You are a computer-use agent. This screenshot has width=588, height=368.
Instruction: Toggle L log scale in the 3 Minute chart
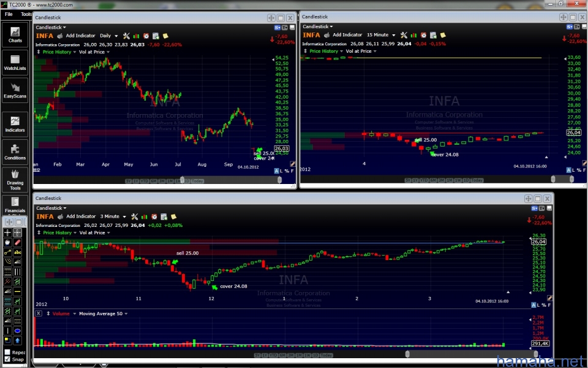(x=539, y=305)
